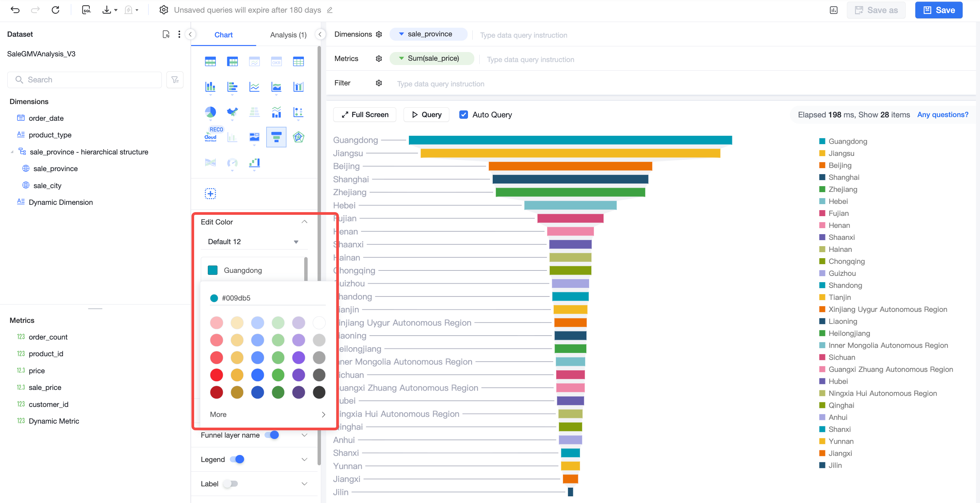Turn off the Legend switch
The height and width of the screenshot is (503, 980).
(x=237, y=459)
